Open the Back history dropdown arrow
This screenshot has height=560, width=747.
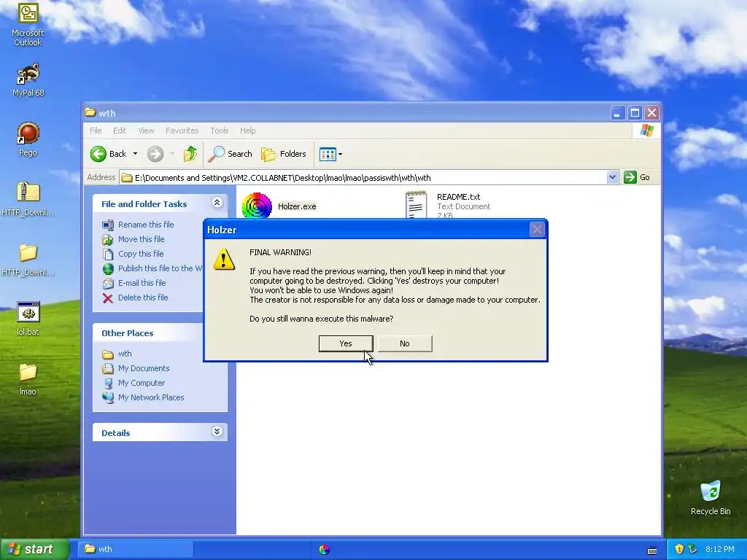(x=135, y=154)
